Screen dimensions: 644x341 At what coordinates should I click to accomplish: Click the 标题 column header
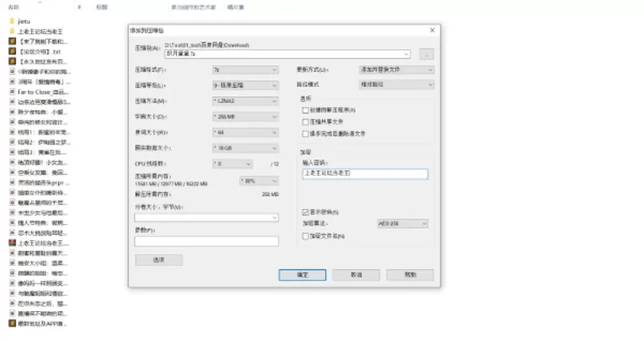tap(101, 7)
